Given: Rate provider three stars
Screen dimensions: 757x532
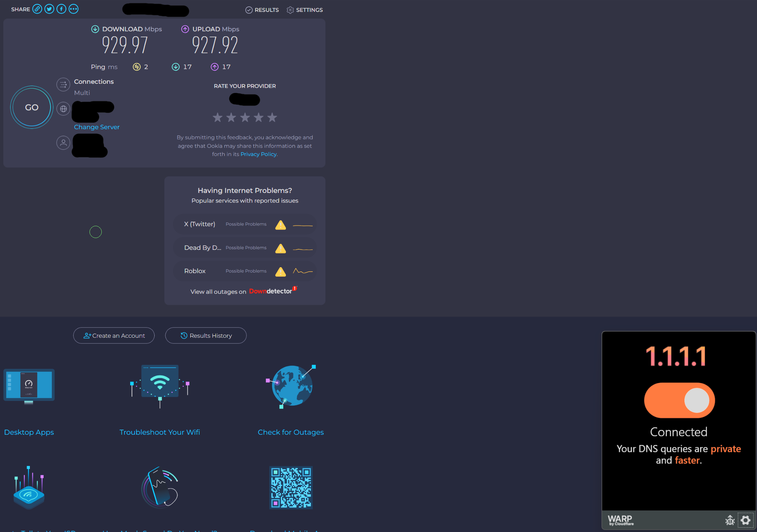Looking at the screenshot, I should (x=245, y=117).
